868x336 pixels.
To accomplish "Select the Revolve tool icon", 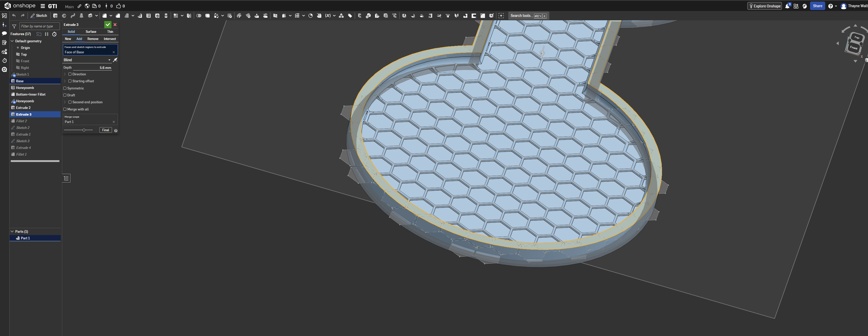I will pos(64,15).
